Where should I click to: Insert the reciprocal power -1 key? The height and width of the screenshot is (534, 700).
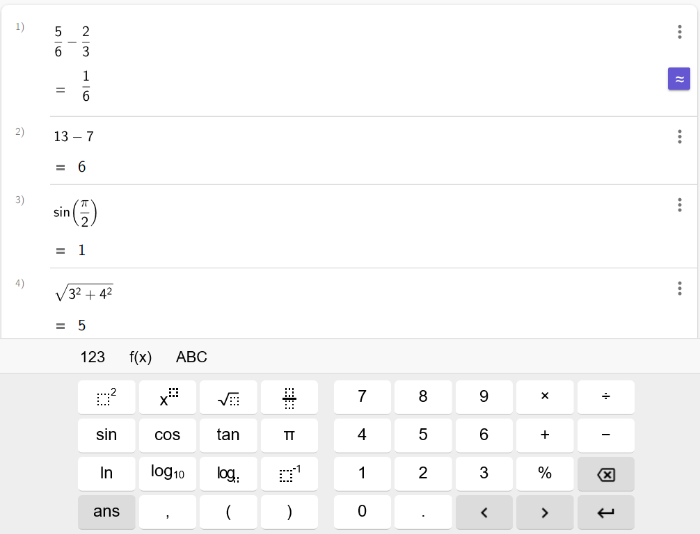(289, 474)
